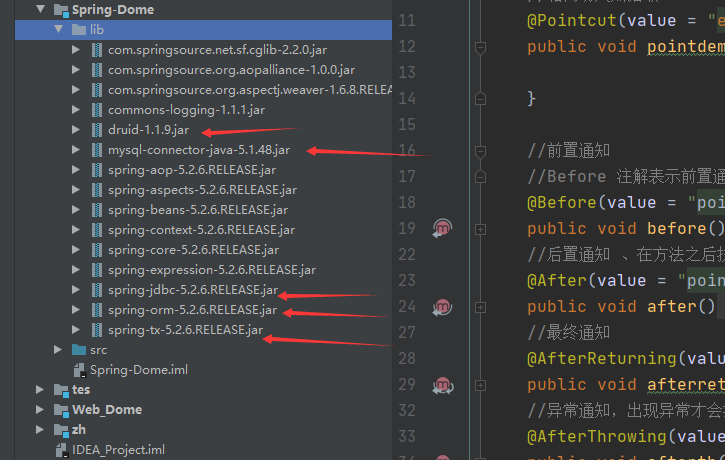Select spring-tx-5.2.6.RELEASE.jar entry

pyautogui.click(x=185, y=330)
